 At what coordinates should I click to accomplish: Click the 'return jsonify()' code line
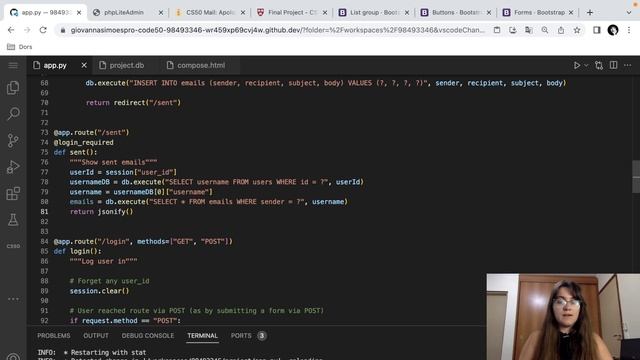point(101,211)
